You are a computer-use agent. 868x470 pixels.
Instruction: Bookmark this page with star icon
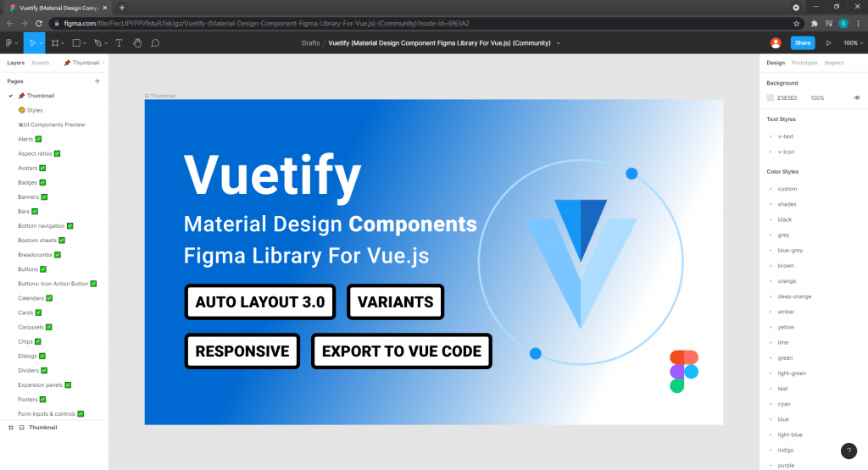click(x=797, y=23)
